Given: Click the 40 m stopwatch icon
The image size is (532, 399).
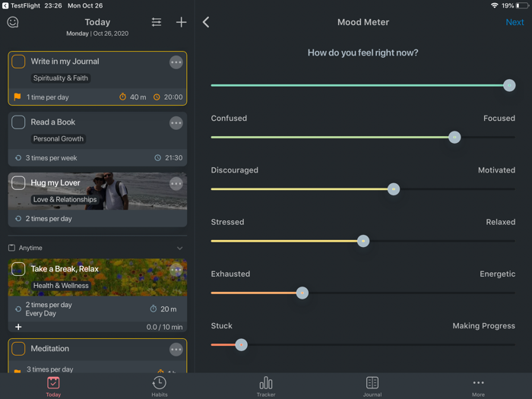Looking at the screenshot, I should tap(122, 97).
